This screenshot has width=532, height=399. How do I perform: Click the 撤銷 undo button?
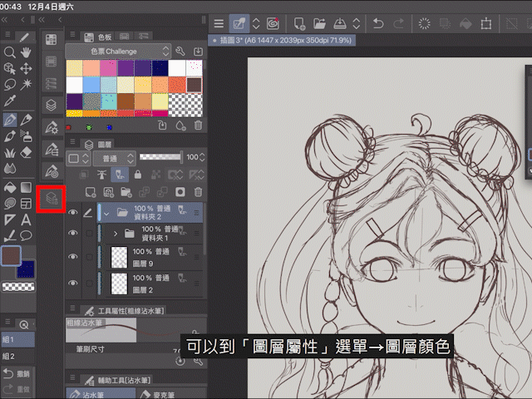pos(17,373)
